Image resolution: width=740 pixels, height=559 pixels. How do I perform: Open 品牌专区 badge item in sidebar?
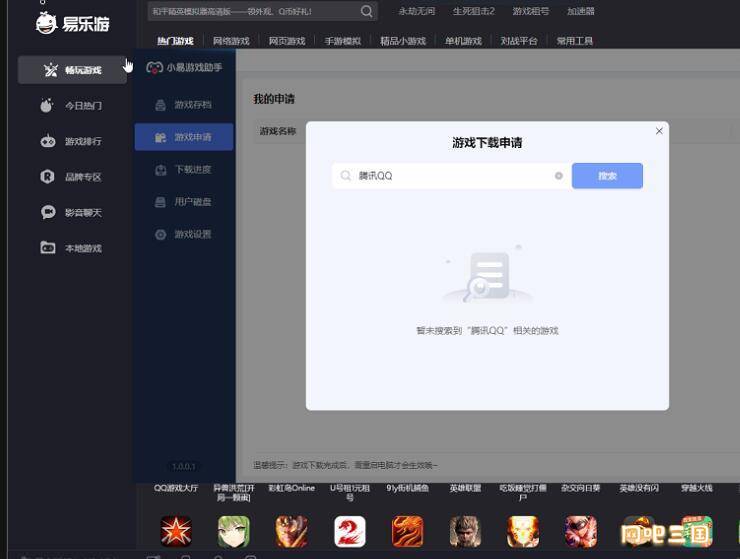click(71, 177)
